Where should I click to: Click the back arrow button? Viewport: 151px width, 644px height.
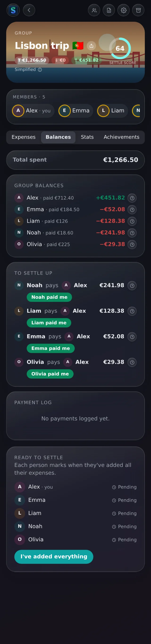29,10
